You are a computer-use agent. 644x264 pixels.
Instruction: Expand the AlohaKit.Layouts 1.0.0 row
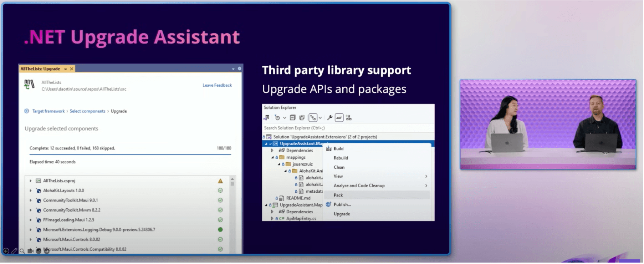click(31, 191)
